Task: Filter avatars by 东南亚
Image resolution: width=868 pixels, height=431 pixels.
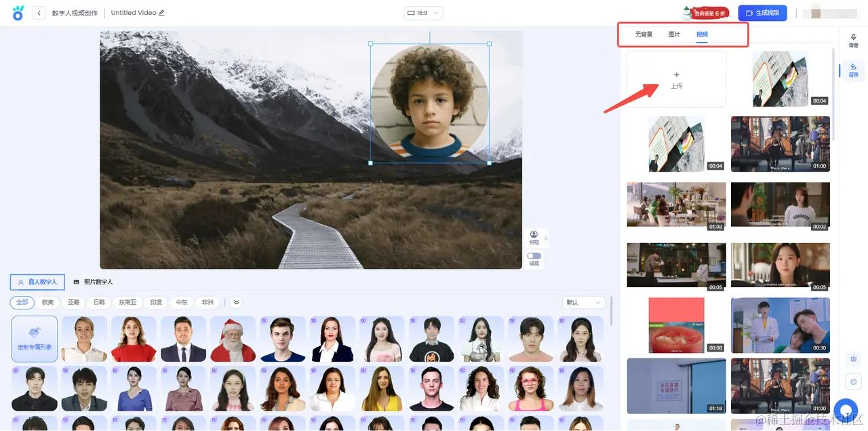Action: coord(128,303)
